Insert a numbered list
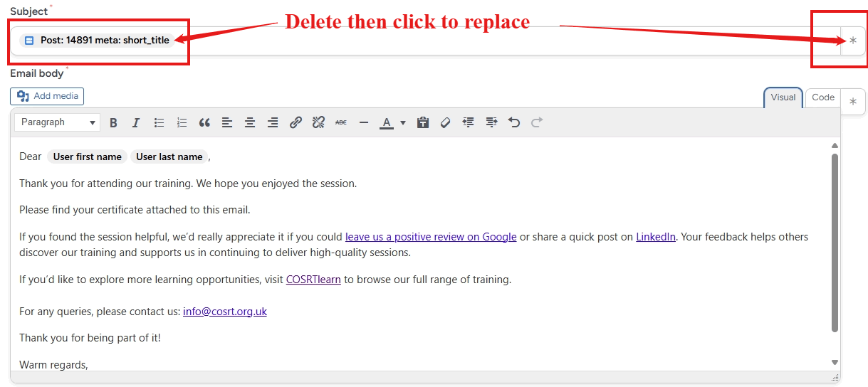868x387 pixels. point(182,122)
